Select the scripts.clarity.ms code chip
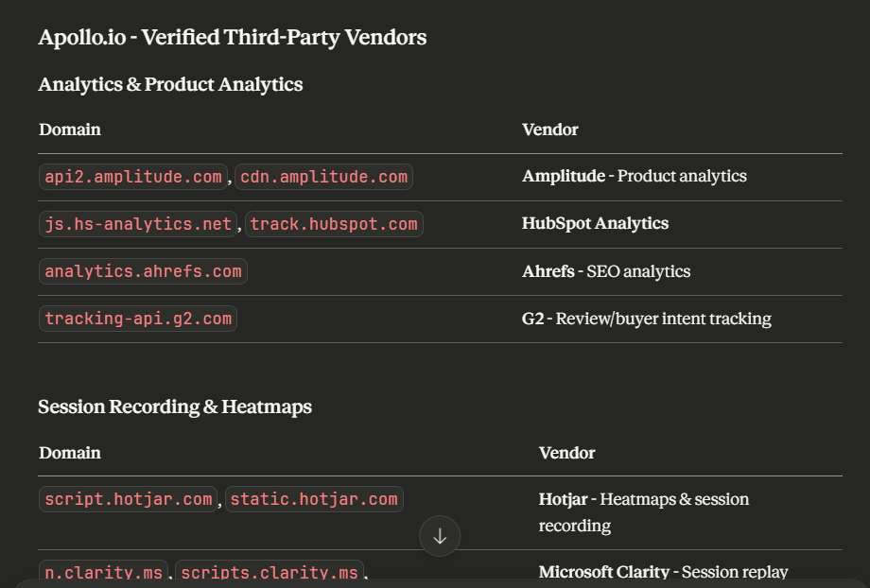This screenshot has height=588, width=870. tap(270, 573)
